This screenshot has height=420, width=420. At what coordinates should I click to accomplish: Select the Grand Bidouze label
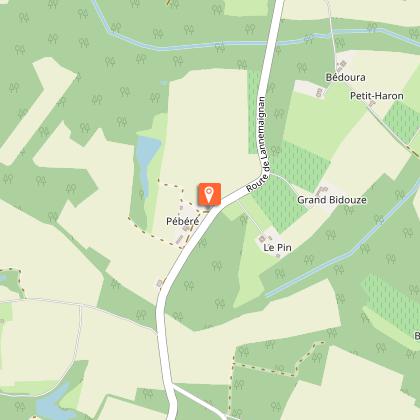[x=332, y=200]
